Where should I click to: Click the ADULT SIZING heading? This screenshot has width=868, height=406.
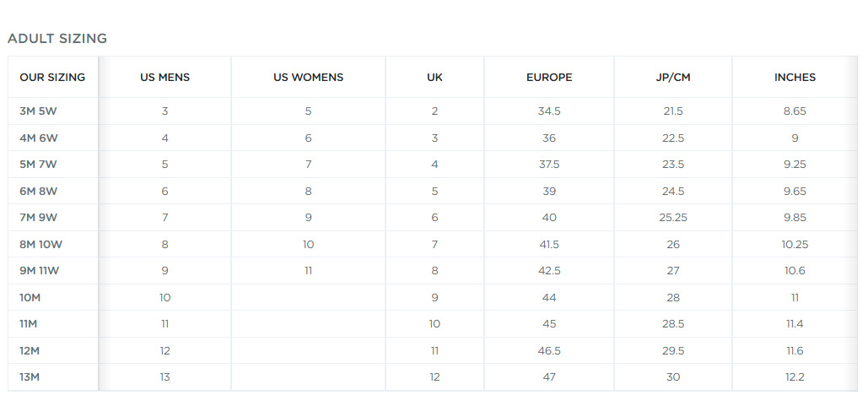coord(57,39)
